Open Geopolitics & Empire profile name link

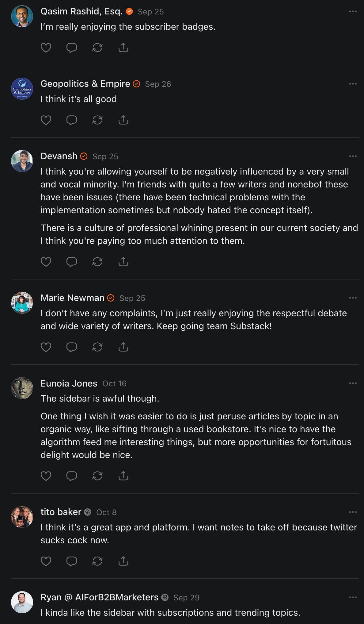[x=85, y=84]
